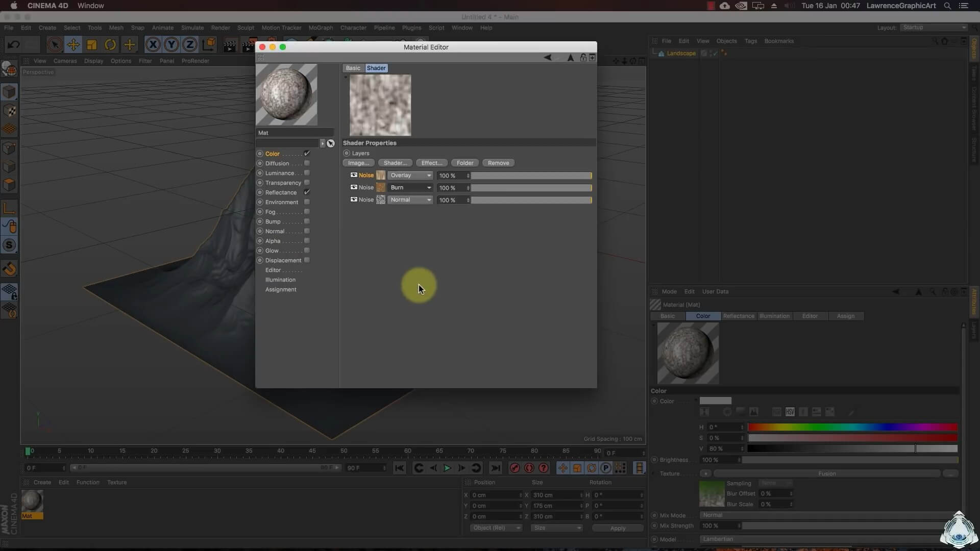Image resolution: width=980 pixels, height=551 pixels.
Task: Enable the Luminance channel checkbox
Action: [307, 173]
